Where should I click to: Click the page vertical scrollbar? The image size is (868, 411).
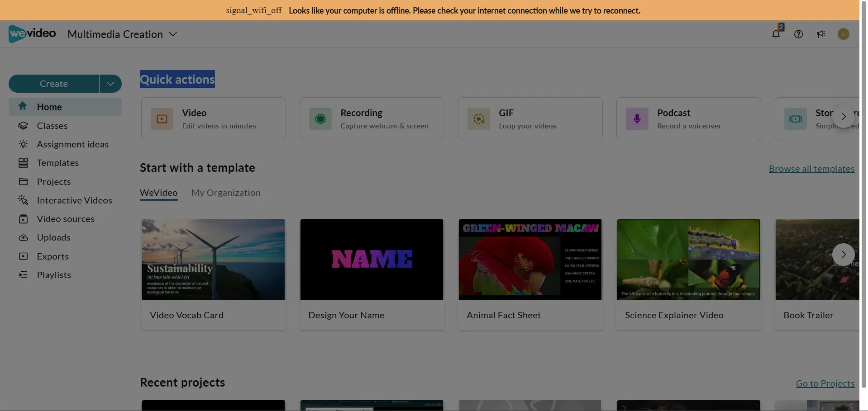(863, 194)
